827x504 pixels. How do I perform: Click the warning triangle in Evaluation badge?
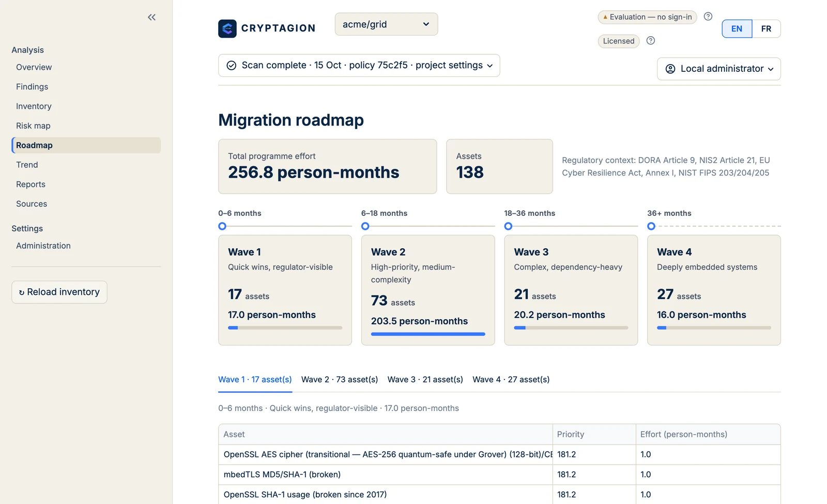point(605,17)
